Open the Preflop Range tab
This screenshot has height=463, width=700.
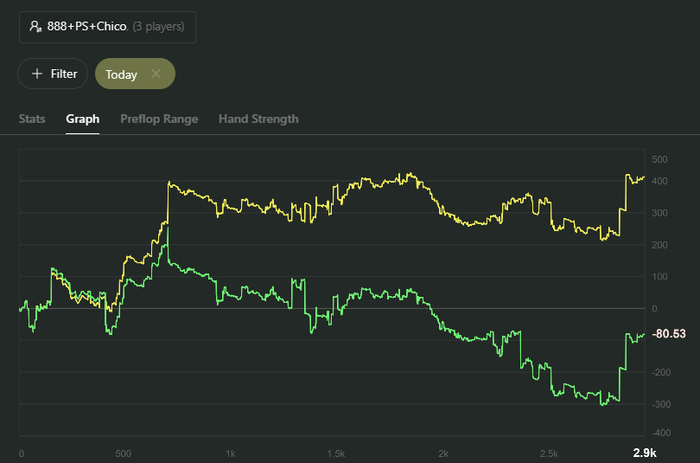coord(159,119)
